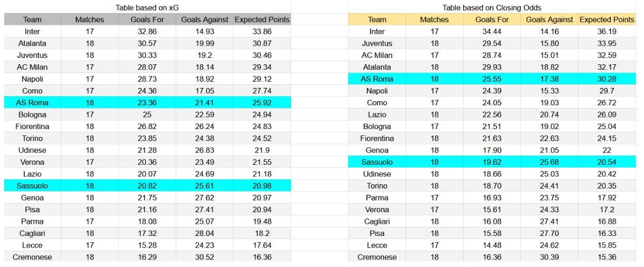Screen dimensions: 644x267
Task: Select Juventus in the Closing Odds table
Action: coord(377,43)
